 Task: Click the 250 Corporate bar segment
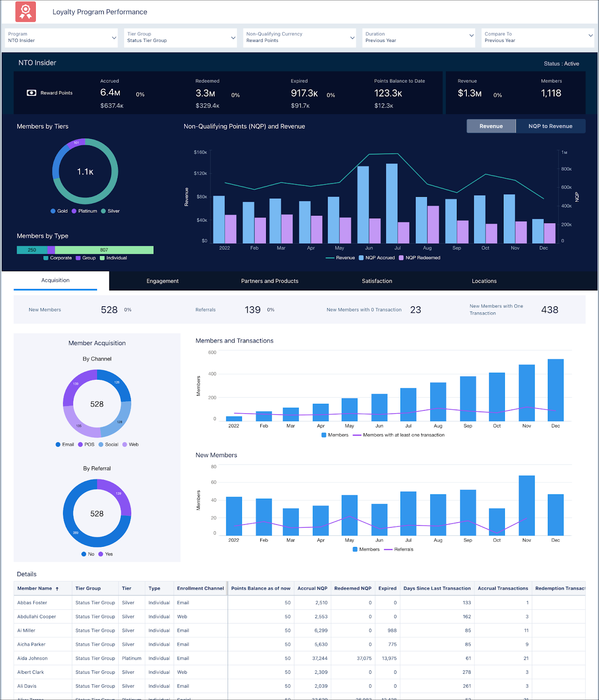[32, 250]
